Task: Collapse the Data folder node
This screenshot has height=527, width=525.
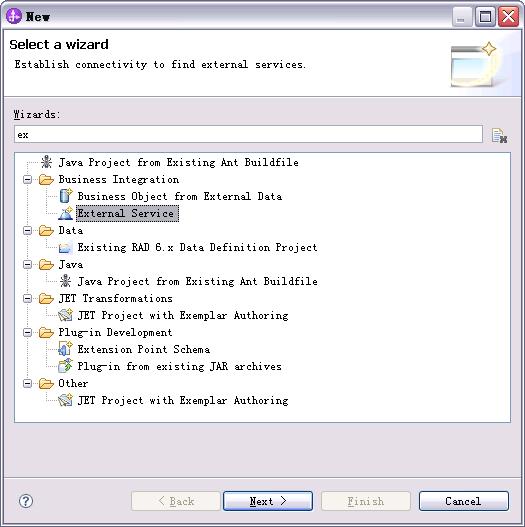Action: [28, 231]
